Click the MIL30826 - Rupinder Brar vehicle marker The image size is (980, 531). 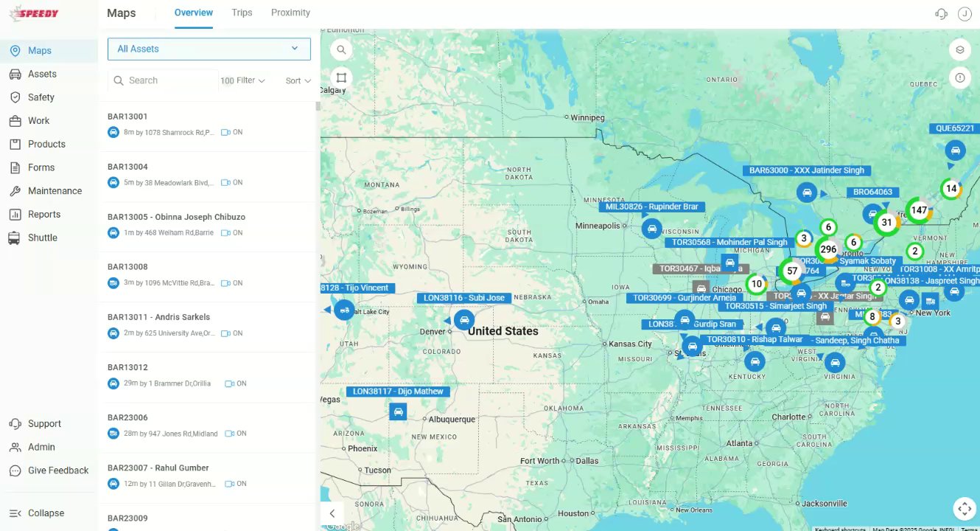pyautogui.click(x=651, y=229)
